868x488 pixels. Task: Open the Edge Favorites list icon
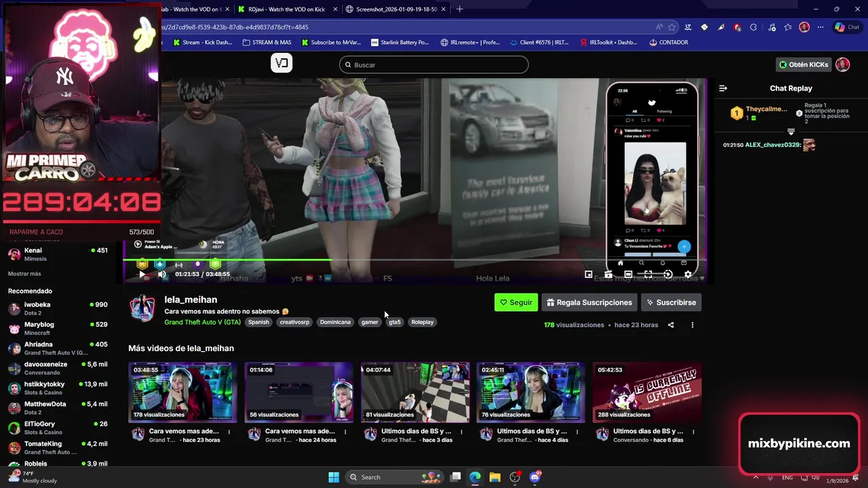(788, 27)
